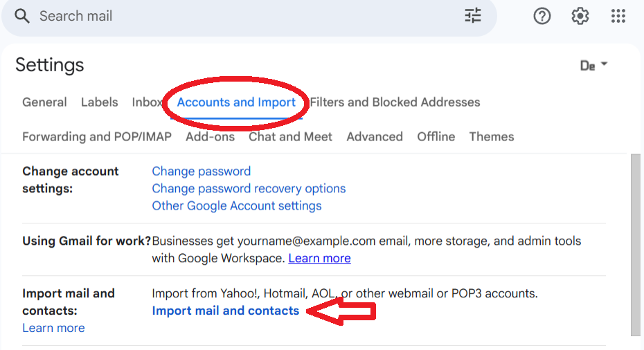This screenshot has width=644, height=350.
Task: Click Import mail and contacts link
Action: pyautogui.click(x=226, y=311)
